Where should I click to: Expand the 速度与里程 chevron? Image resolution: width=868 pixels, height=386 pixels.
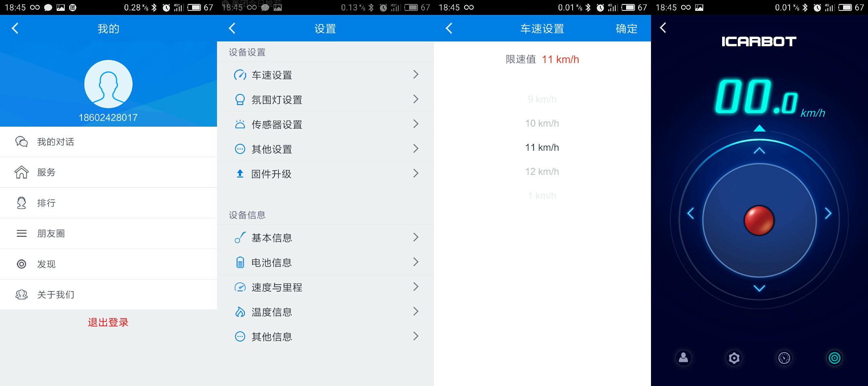click(x=416, y=287)
